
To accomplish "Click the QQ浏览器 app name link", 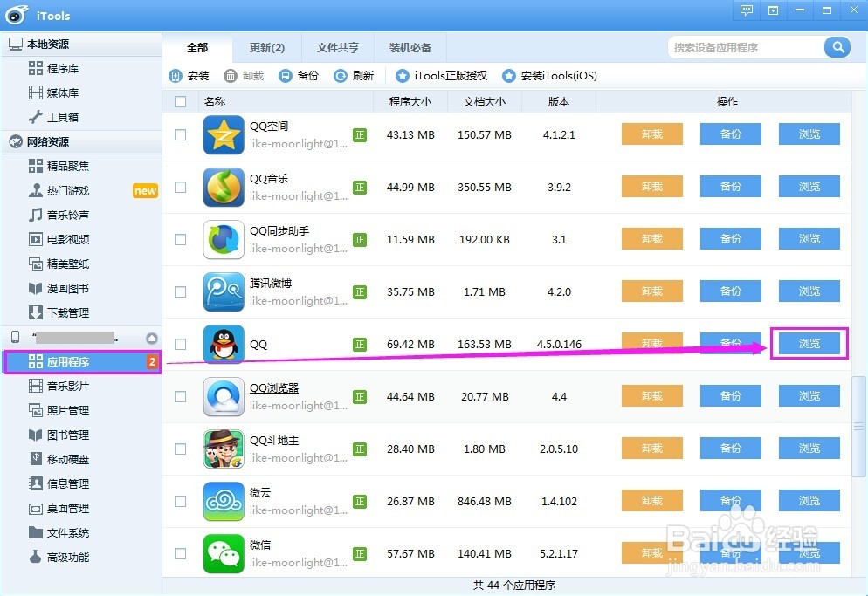I will pyautogui.click(x=274, y=388).
